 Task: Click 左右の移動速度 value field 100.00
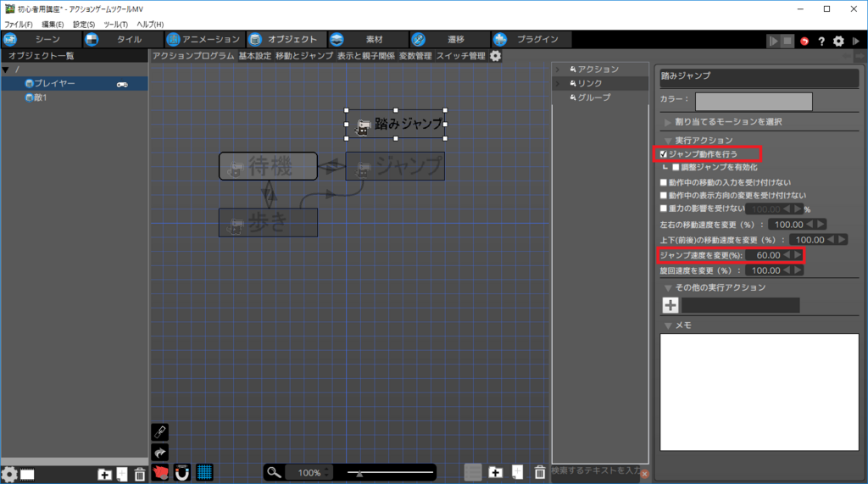point(787,225)
